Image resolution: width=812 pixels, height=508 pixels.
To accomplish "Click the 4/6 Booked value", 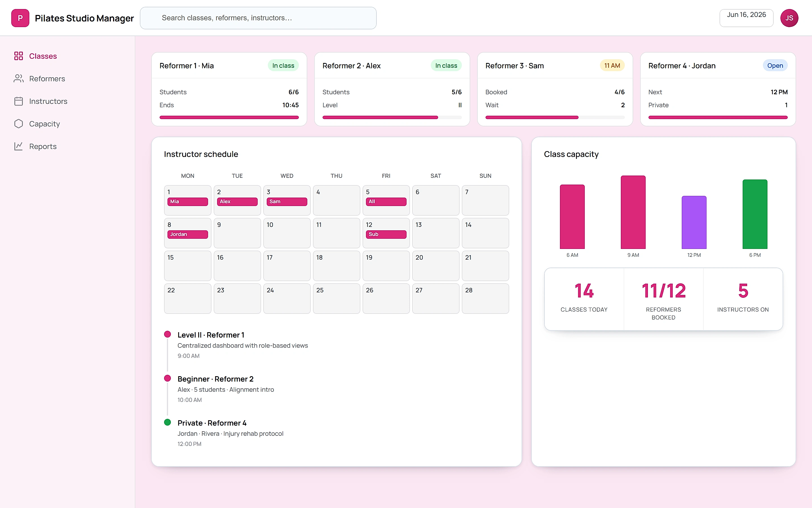I will pyautogui.click(x=619, y=92).
